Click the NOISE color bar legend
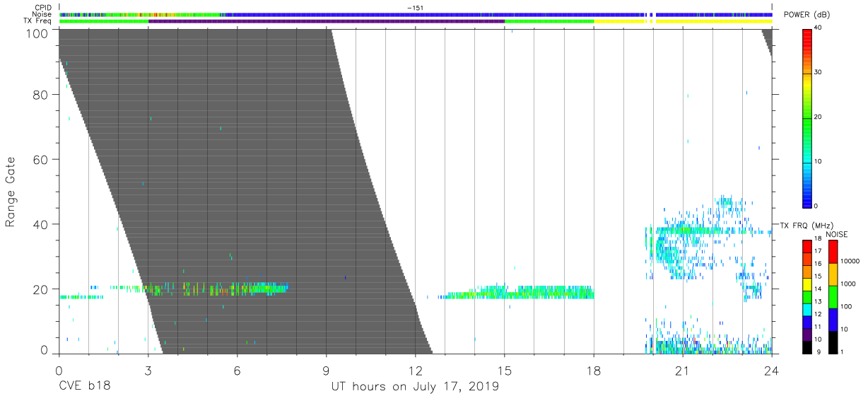 [x=833, y=296]
